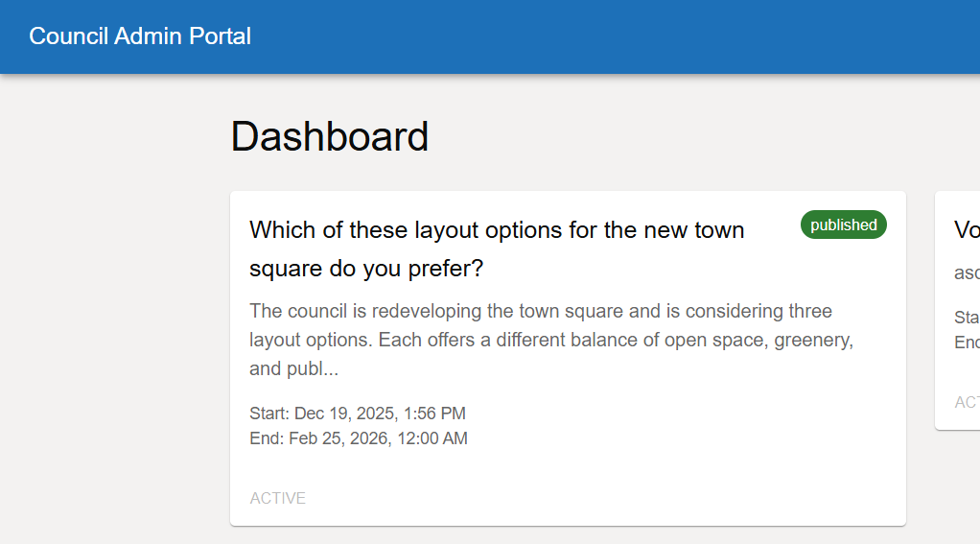Click the green published status badge

[x=843, y=225]
